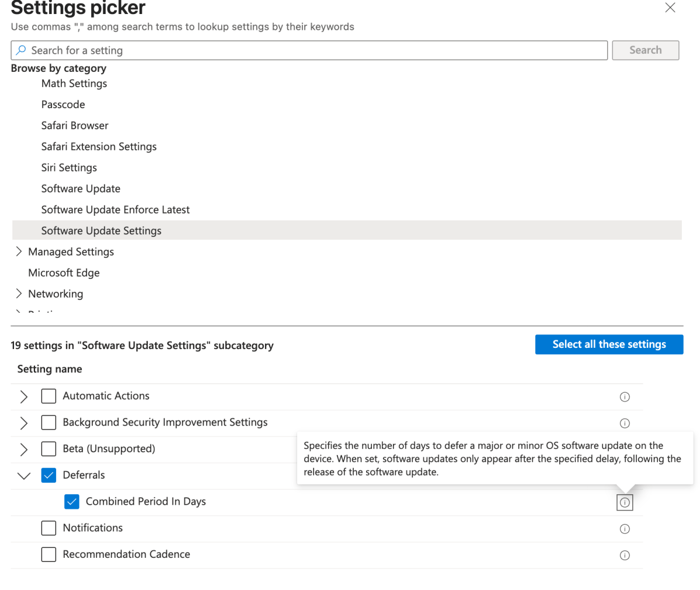The image size is (700, 590).
Task: Click the Select all these settings button
Action: coord(609,344)
